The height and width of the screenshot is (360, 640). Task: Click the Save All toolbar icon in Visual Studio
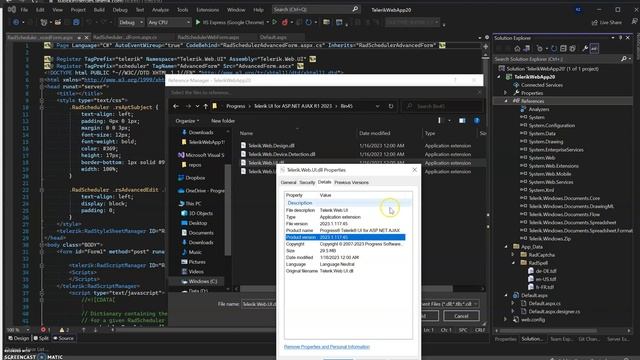tap(76, 22)
